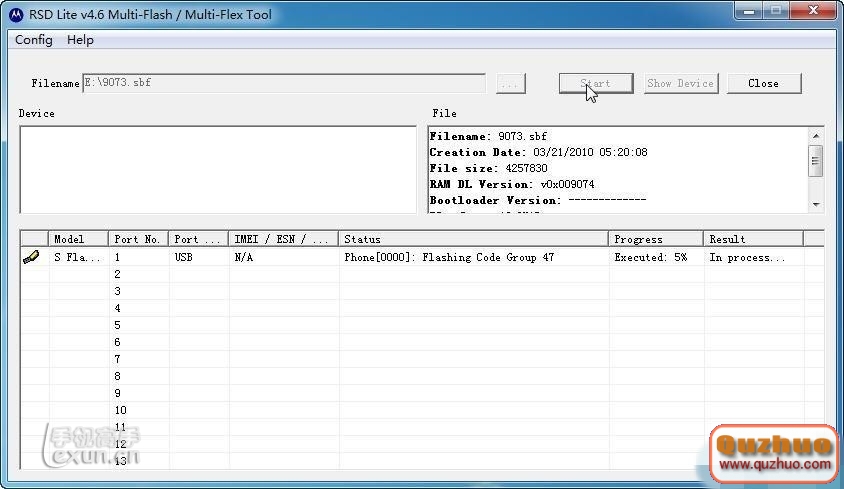Click the browse '...' button beside Filename
This screenshot has width=844, height=489.
click(x=510, y=83)
